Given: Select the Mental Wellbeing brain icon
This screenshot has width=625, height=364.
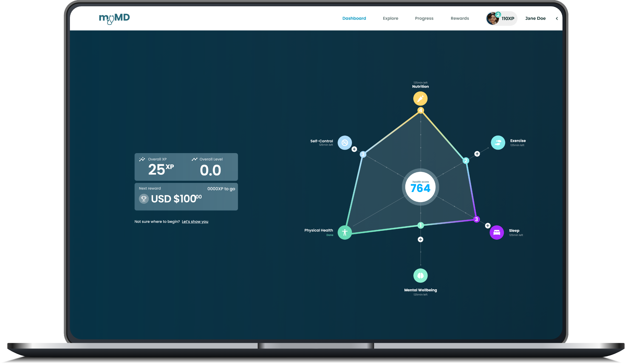Looking at the screenshot, I should pos(420,276).
